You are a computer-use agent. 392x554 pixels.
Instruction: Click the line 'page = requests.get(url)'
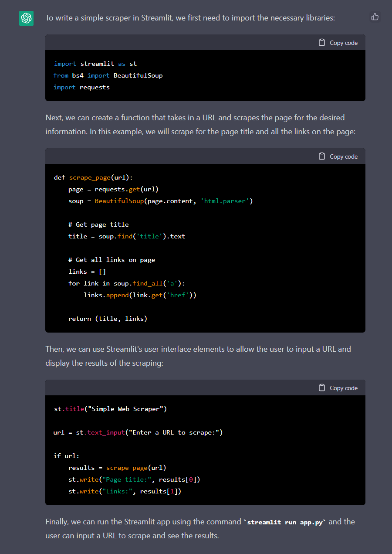point(114,189)
